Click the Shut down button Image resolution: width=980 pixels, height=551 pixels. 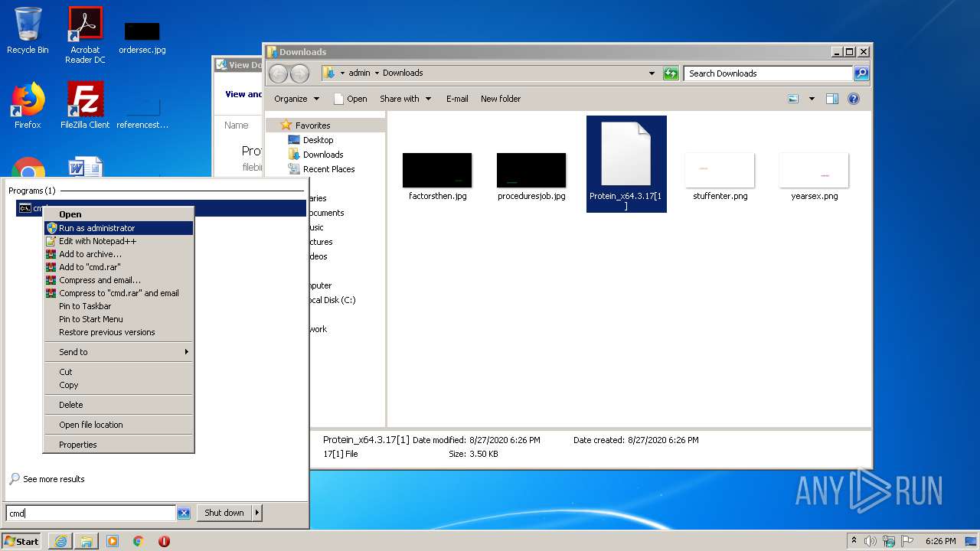tap(224, 513)
